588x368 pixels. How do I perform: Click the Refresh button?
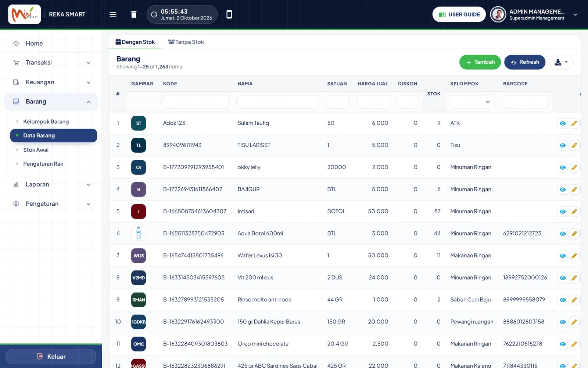click(x=525, y=62)
